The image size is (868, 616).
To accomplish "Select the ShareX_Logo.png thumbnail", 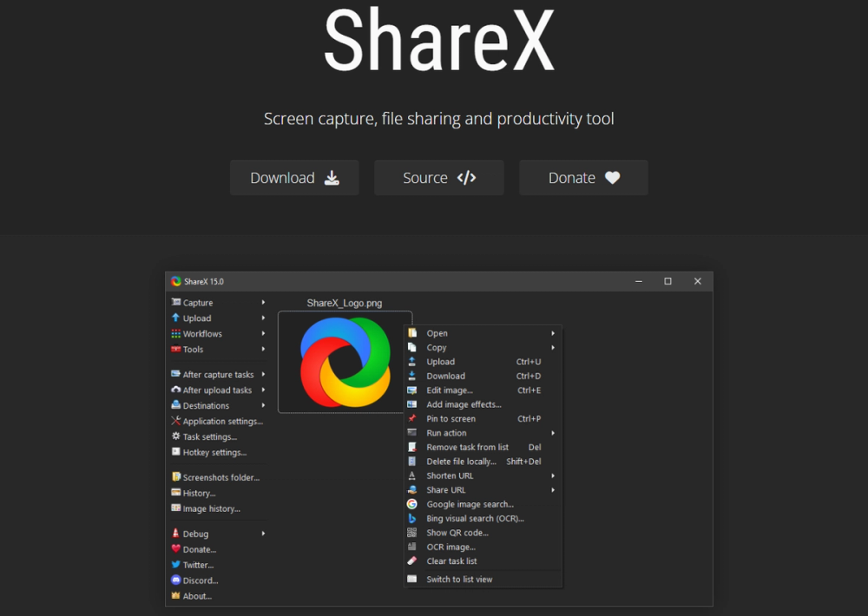I will pos(345,362).
